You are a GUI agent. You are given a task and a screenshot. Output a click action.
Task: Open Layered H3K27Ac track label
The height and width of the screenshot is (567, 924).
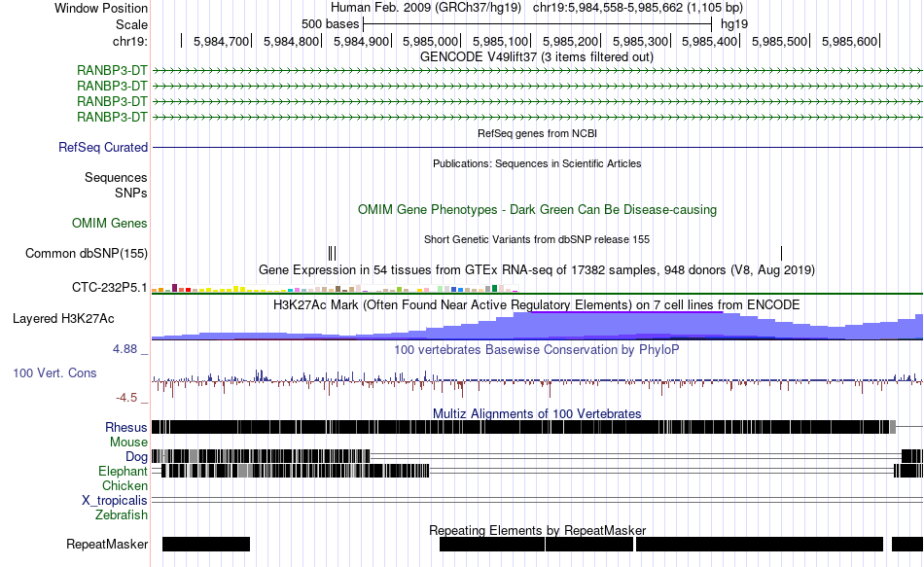[63, 319]
